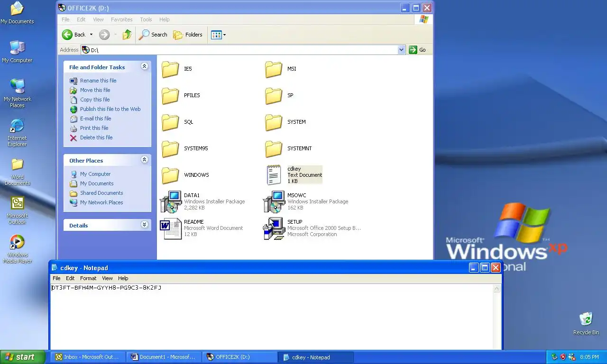Viewport: 607px width, 364px height.
Task: Click the red security shield tray icon
Action: tap(563, 357)
